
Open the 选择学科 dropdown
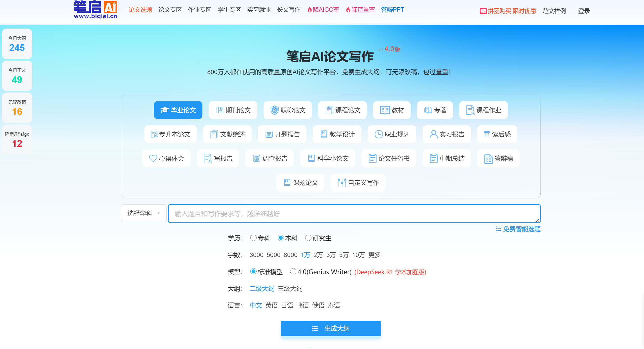click(x=143, y=213)
